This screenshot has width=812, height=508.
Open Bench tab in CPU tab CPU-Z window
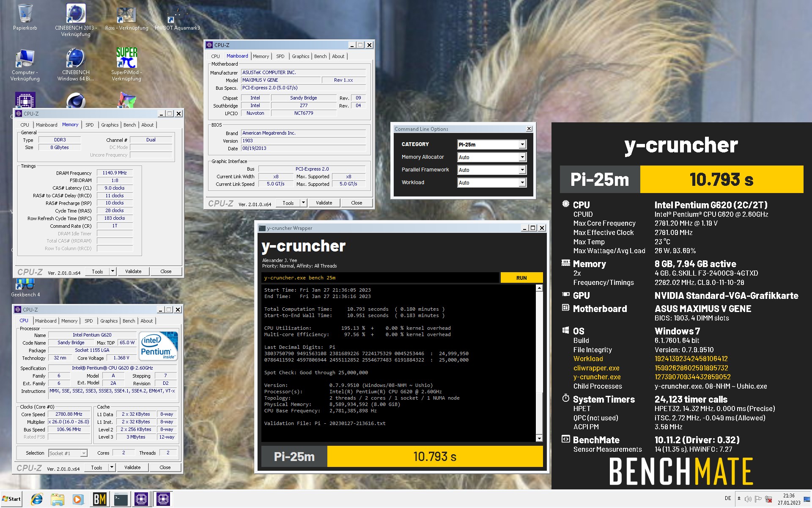click(129, 321)
